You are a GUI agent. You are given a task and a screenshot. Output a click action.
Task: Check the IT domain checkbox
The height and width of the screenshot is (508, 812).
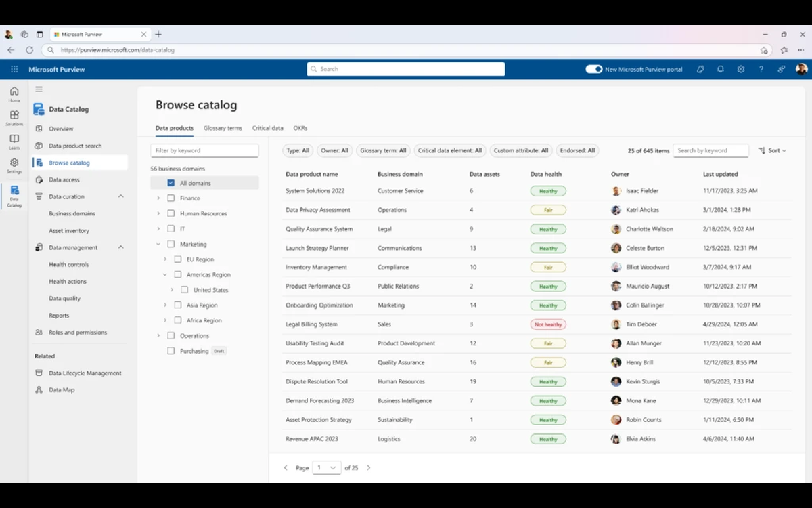pos(171,228)
